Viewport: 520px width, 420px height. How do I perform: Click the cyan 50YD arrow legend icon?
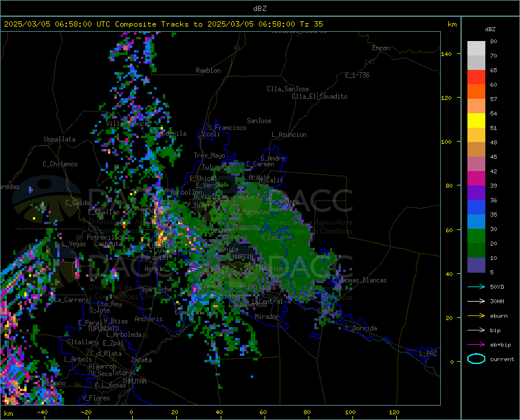pos(476,287)
